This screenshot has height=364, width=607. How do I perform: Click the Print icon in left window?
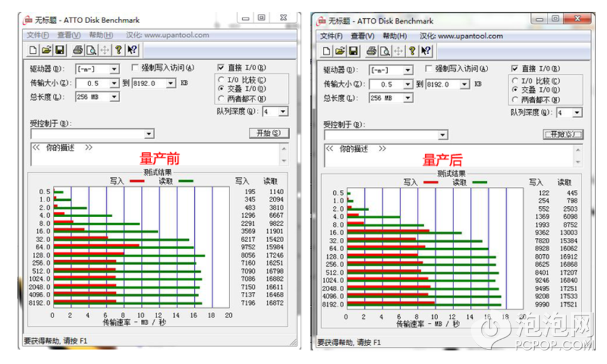click(78, 50)
